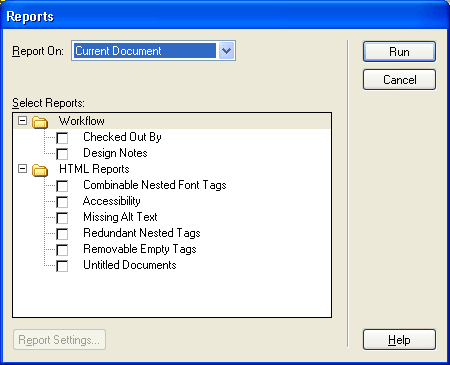The height and width of the screenshot is (365, 450).
Task: Collapse the HTML Reports tree node
Action: tap(22, 169)
